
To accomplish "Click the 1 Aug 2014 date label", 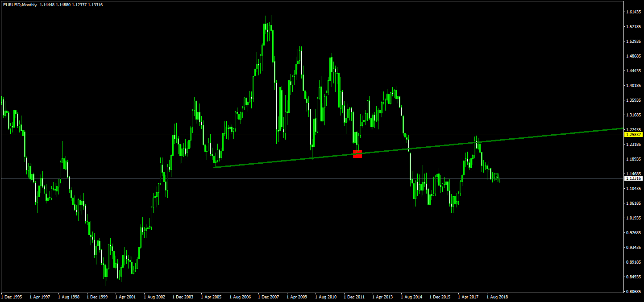I will [x=411, y=297].
